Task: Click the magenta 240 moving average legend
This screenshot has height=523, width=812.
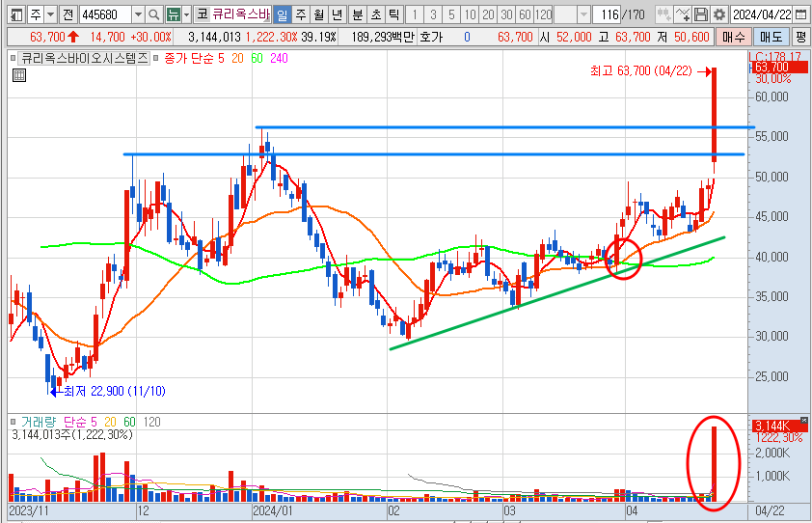Action: (x=279, y=59)
